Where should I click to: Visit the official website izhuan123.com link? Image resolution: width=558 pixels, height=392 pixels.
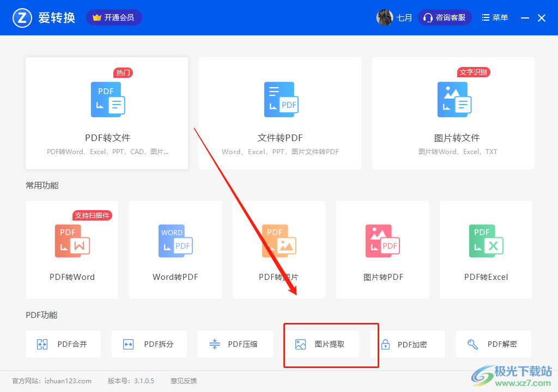pyautogui.click(x=68, y=381)
